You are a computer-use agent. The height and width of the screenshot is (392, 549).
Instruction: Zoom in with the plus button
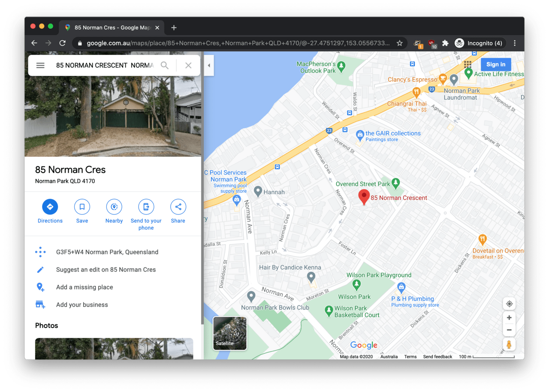coord(509,318)
